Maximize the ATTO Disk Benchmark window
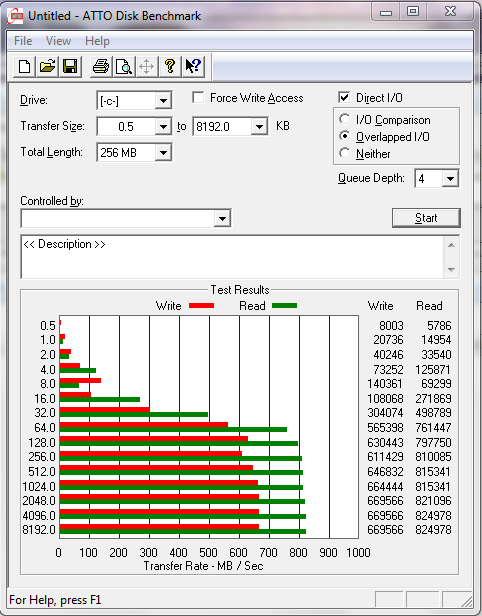This screenshot has height=616, width=482. pyautogui.click(x=412, y=12)
